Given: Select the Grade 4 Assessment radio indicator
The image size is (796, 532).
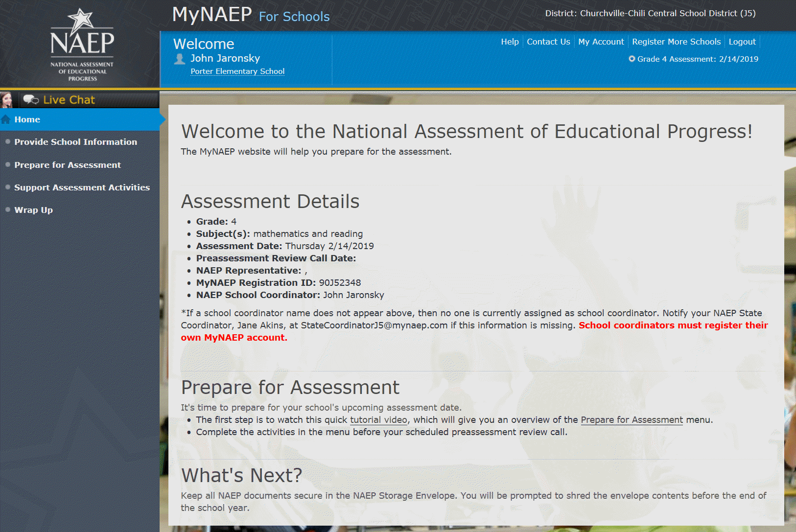Looking at the screenshot, I should [x=632, y=59].
